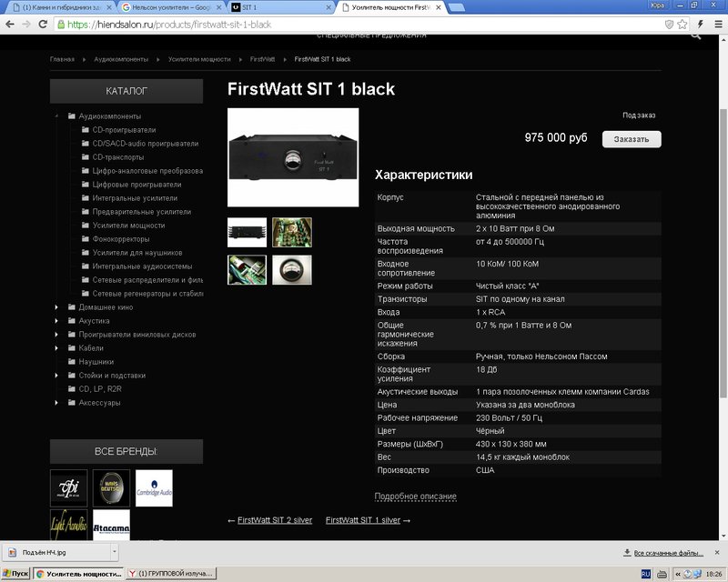Select the green wiring closeup thumbnail
This screenshot has height=582, width=728.
tap(247, 270)
